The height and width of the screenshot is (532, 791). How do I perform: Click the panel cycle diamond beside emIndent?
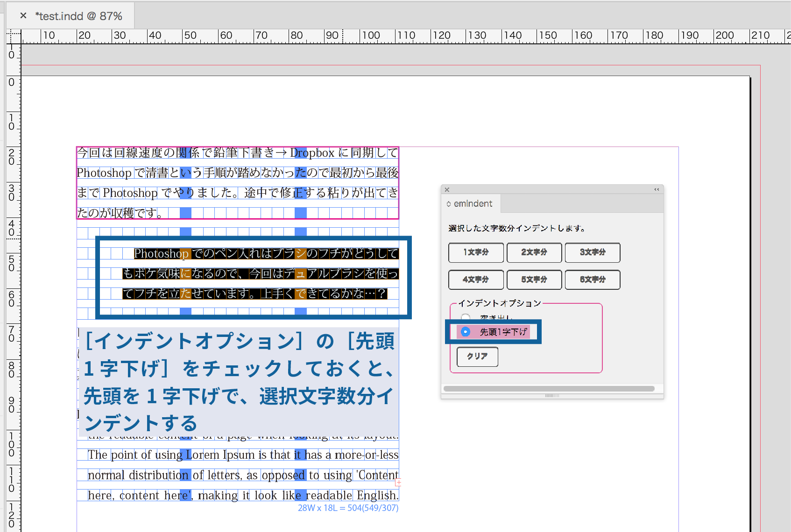(450, 203)
